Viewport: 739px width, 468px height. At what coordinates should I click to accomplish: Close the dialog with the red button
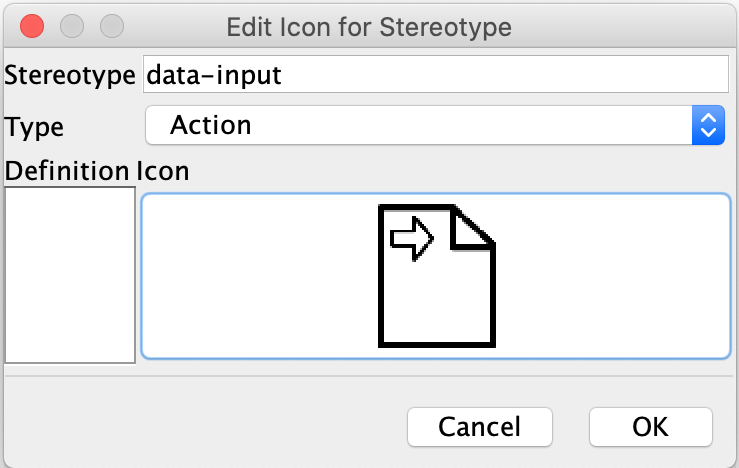click(32, 26)
